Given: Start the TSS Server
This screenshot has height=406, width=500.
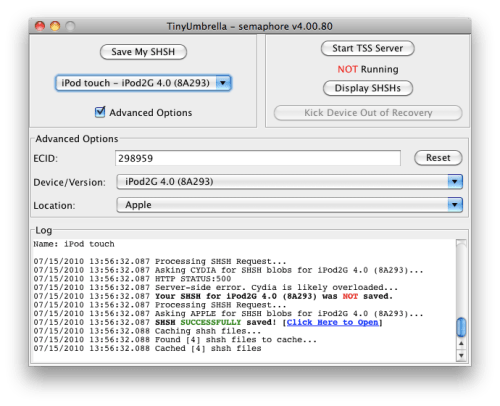Looking at the screenshot, I should click(368, 48).
